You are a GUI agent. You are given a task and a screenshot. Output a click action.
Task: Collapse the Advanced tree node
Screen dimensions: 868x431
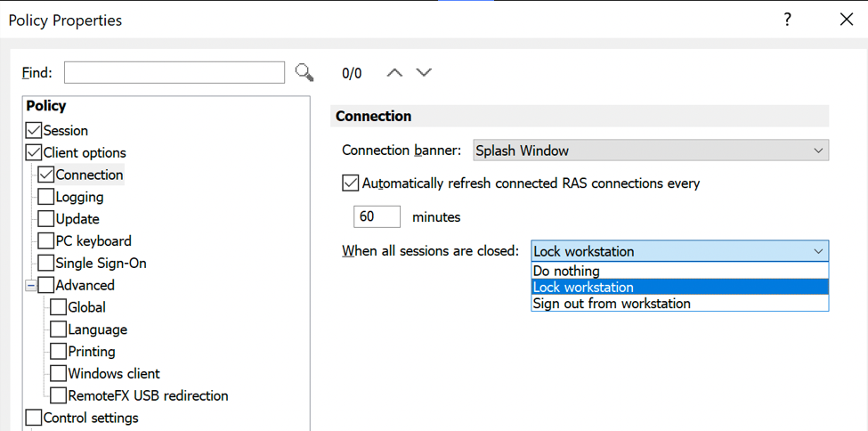(x=30, y=286)
